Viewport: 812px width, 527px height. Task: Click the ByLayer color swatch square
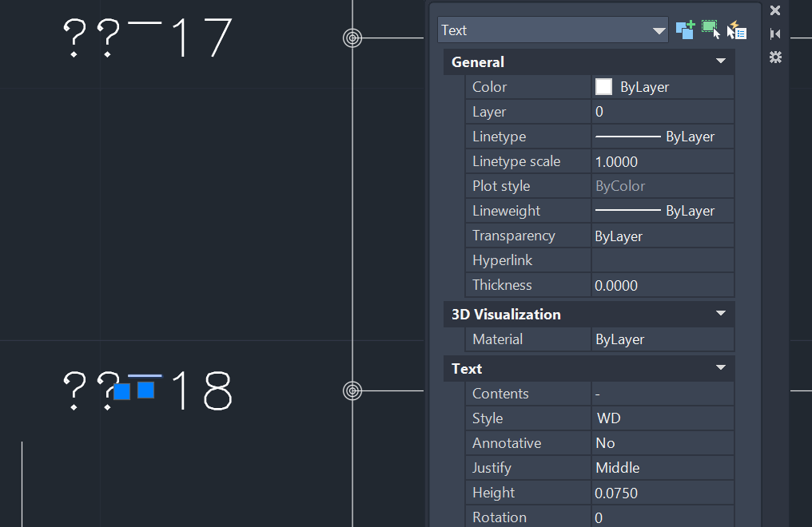coord(603,86)
